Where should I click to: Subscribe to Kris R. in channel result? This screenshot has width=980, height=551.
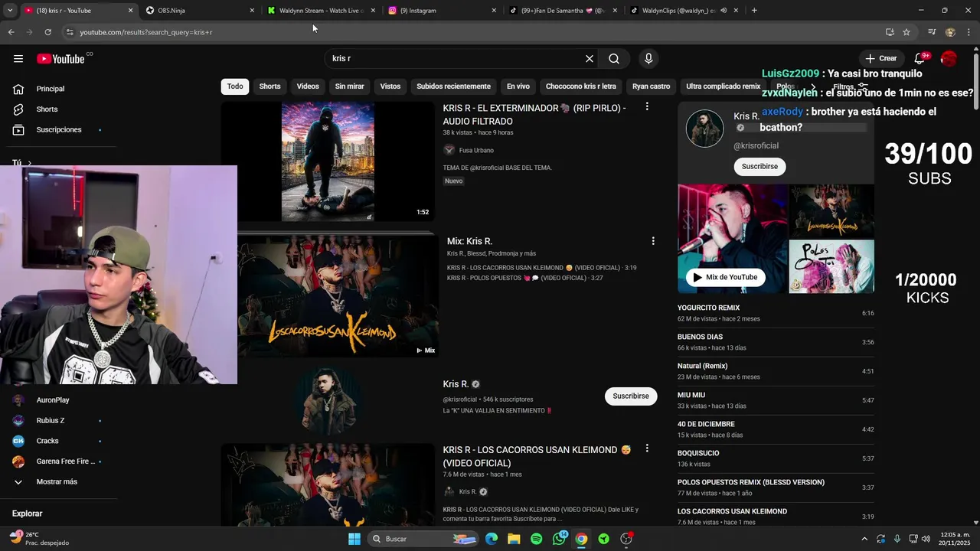click(x=631, y=396)
